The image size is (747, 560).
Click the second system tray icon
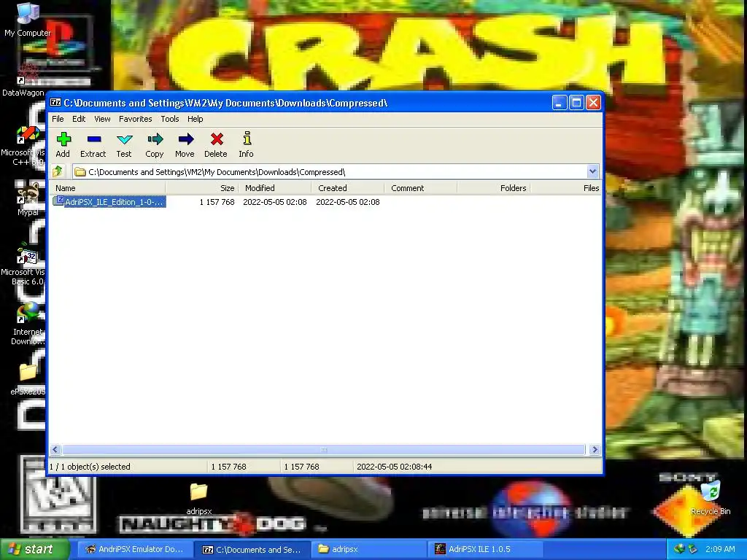[x=693, y=549]
